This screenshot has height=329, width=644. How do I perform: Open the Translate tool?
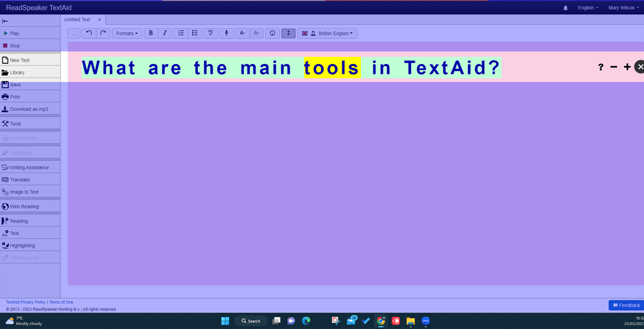point(30,180)
